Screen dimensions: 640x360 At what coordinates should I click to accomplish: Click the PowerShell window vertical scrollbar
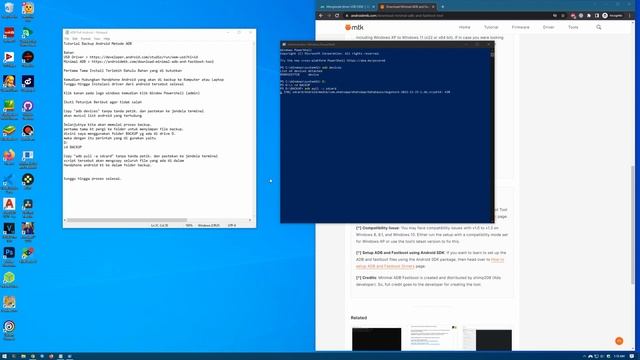492,54
